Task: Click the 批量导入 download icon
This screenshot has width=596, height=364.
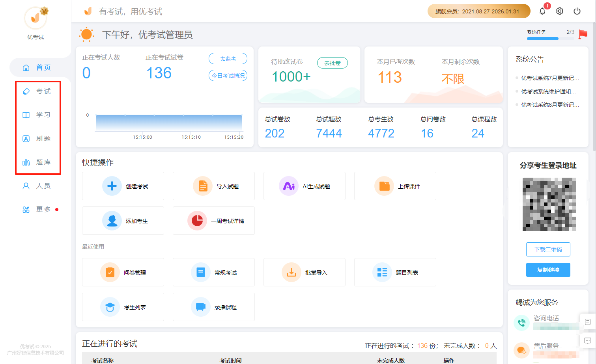Action: [291, 272]
